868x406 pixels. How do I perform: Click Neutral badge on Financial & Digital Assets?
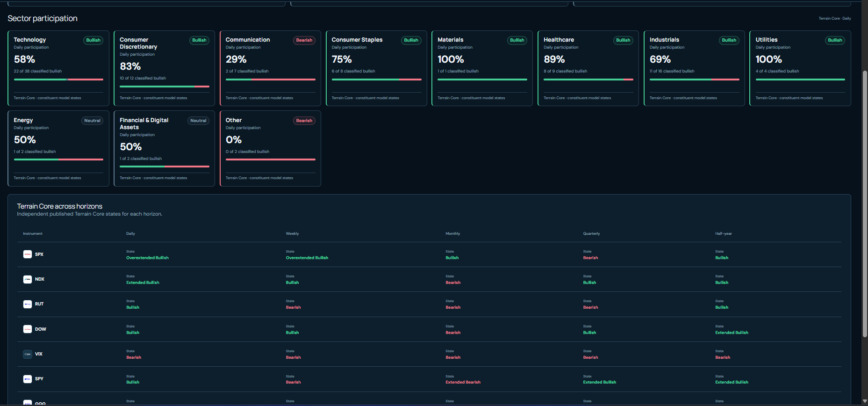[x=198, y=121]
